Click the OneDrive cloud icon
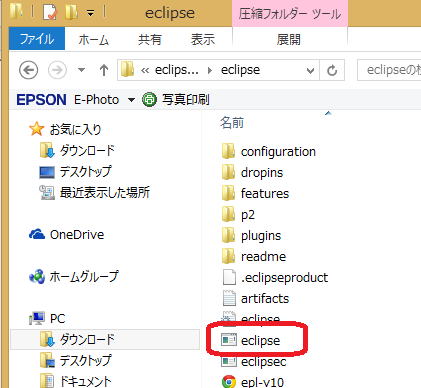The width and height of the screenshot is (421, 388). coord(37,235)
